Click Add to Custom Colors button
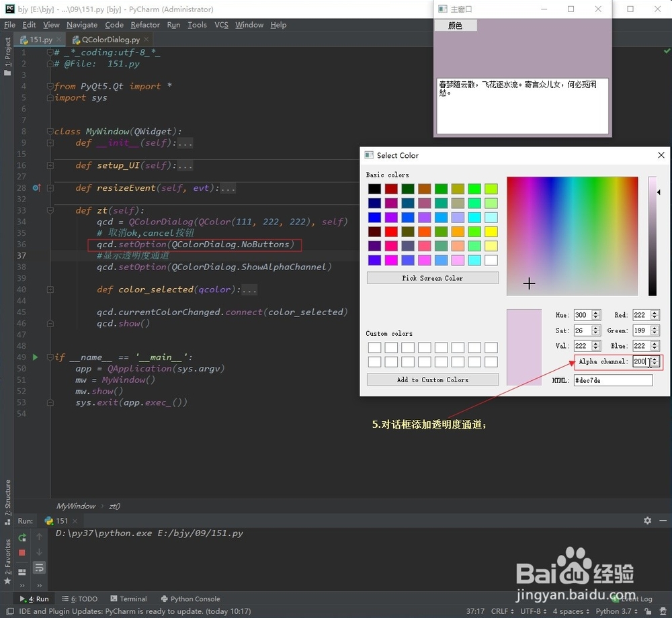 click(x=432, y=380)
